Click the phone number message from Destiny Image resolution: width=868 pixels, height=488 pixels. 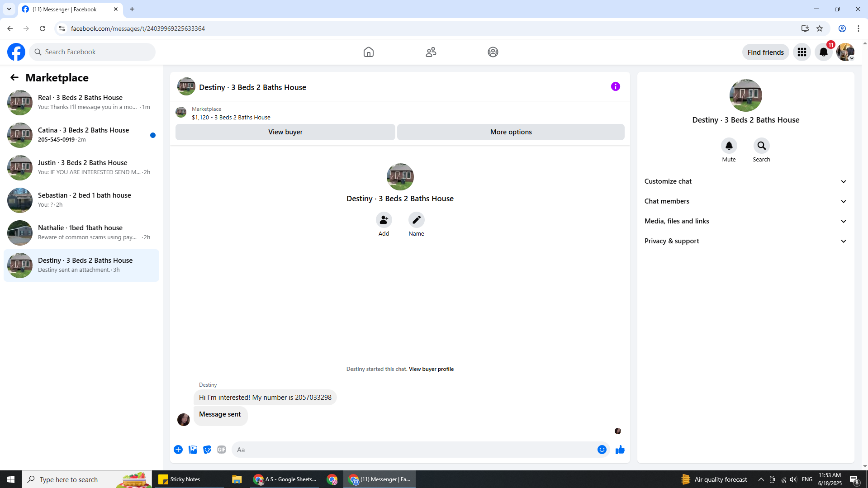pyautogui.click(x=265, y=398)
